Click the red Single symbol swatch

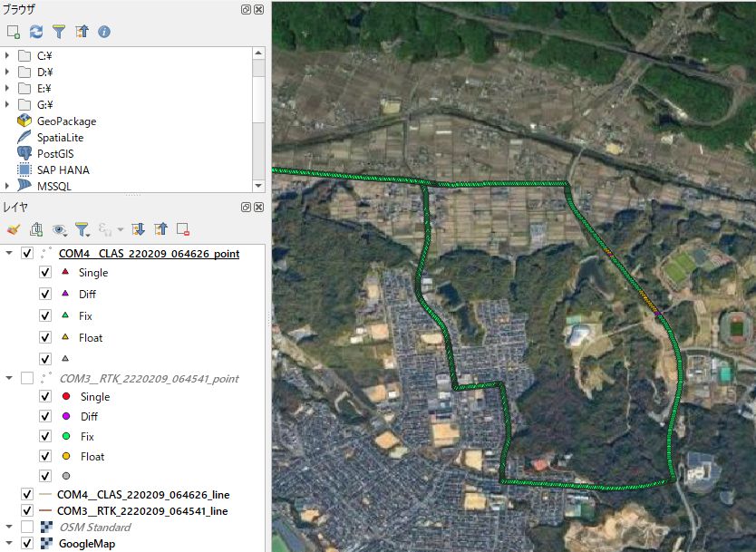[65, 397]
